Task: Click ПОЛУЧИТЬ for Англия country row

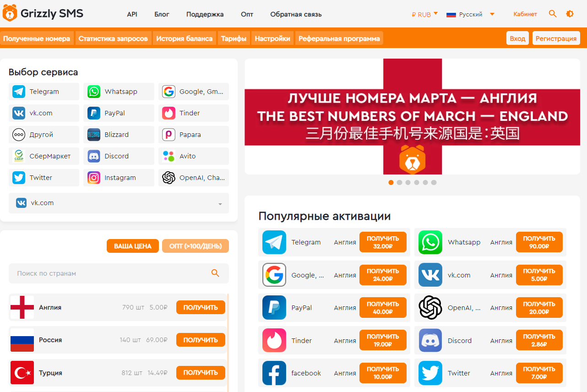Action: tap(201, 307)
